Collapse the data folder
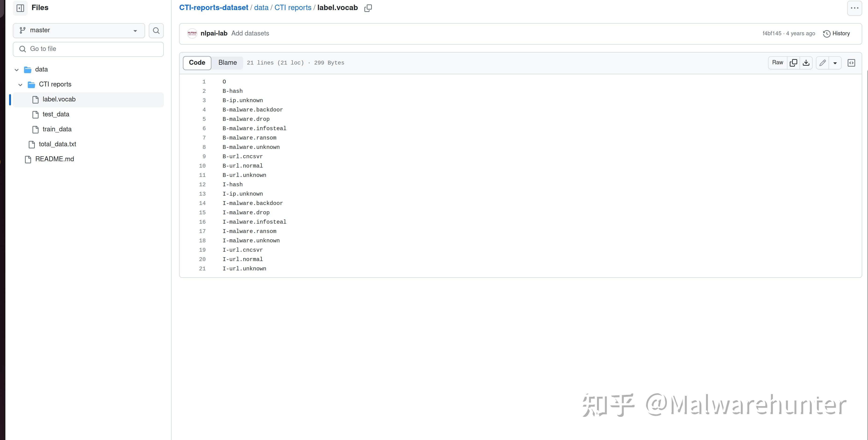Screen dimensions: 868x440 point(17,69)
